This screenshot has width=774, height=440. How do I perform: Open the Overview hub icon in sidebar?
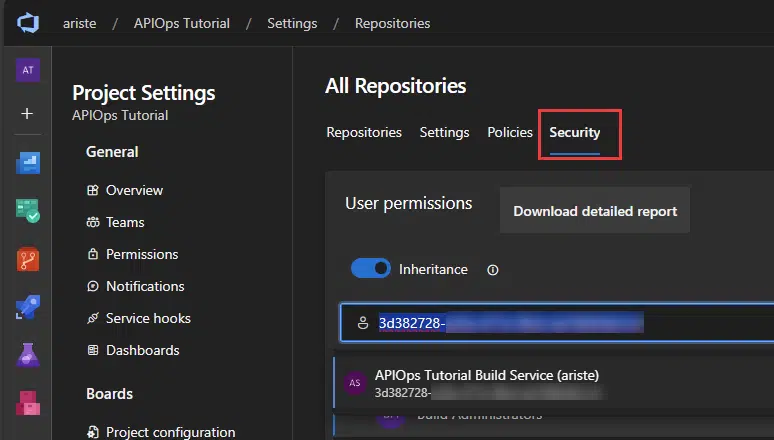pos(28,163)
